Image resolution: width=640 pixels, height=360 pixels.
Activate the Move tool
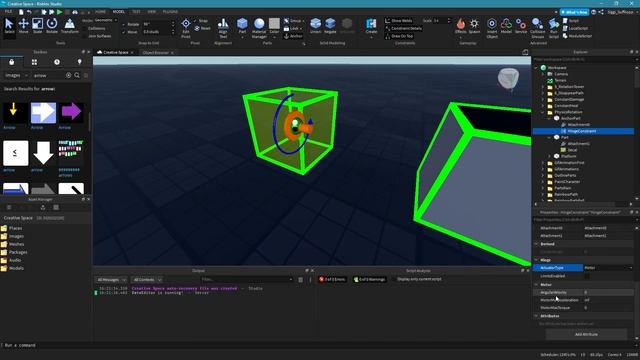23,26
